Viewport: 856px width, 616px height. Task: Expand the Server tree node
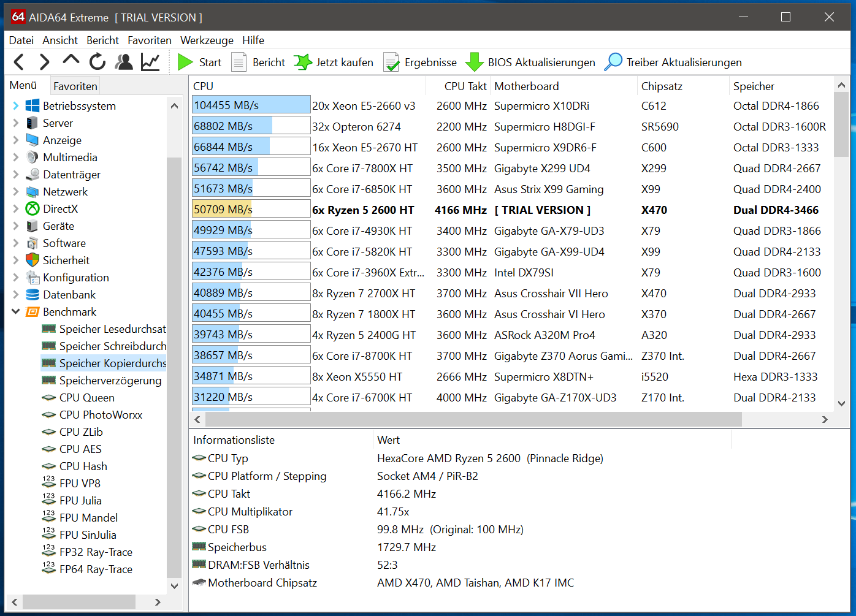pos(15,123)
